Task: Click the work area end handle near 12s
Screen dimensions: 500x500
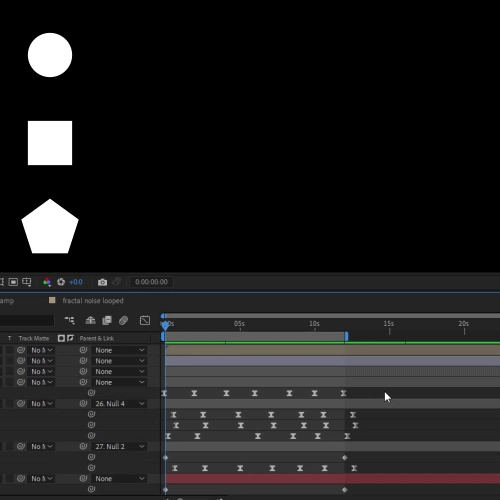Action: (x=347, y=336)
